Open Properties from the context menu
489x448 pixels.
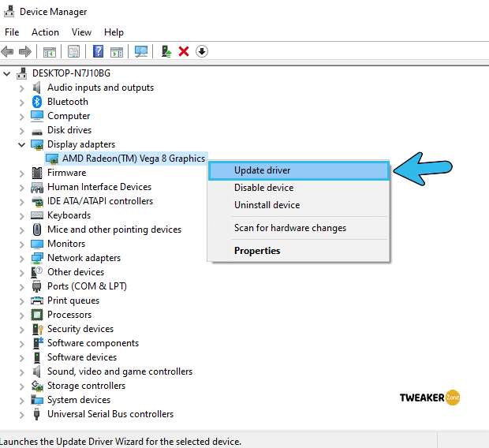(299, 251)
